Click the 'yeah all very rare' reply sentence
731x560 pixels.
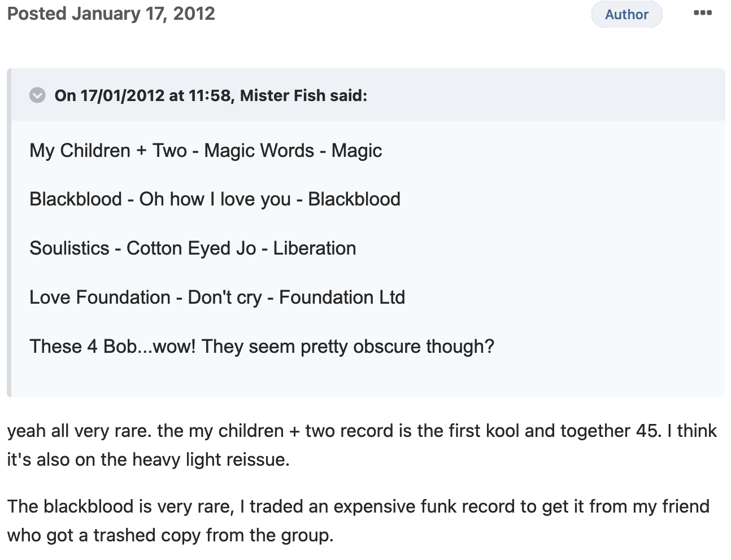click(x=80, y=431)
